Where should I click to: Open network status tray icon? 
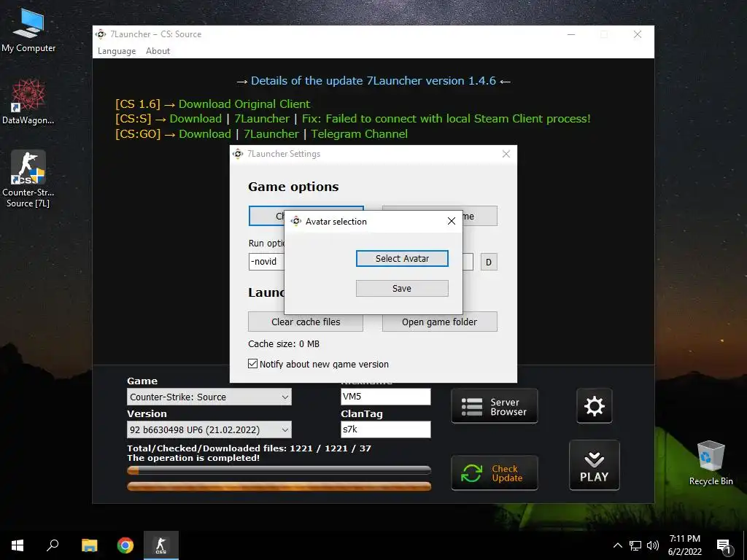pos(635,545)
